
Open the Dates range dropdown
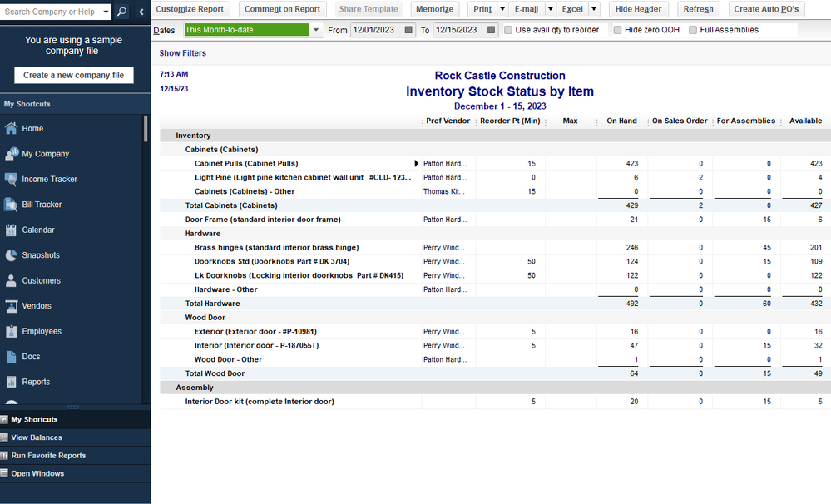(x=316, y=30)
